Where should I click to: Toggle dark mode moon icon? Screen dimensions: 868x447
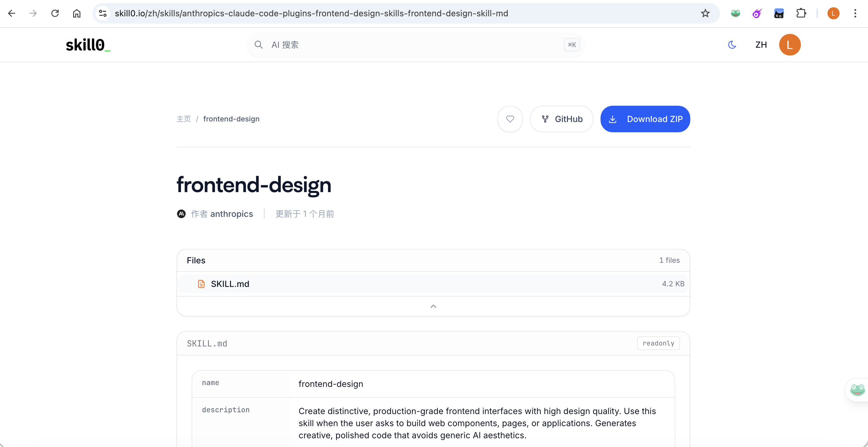[x=732, y=45]
